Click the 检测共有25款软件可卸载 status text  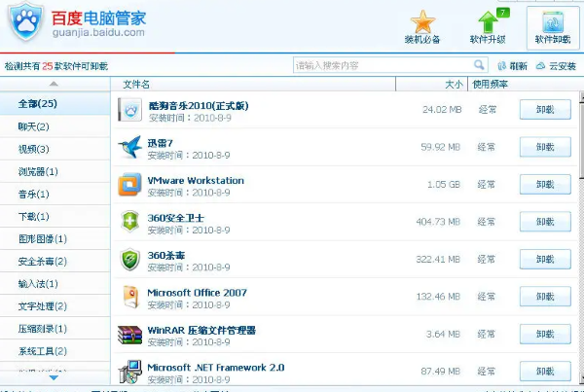click(x=56, y=66)
